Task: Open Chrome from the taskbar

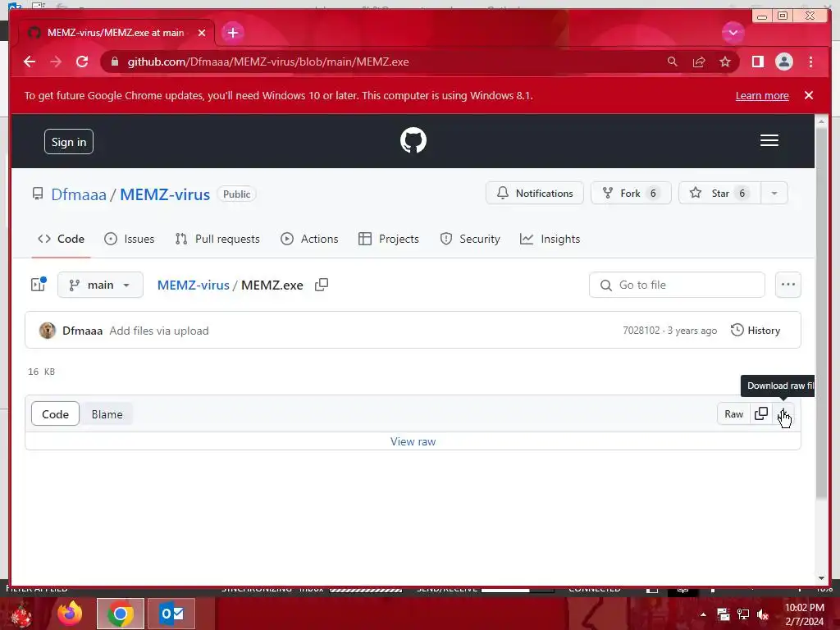Action: coord(121,614)
